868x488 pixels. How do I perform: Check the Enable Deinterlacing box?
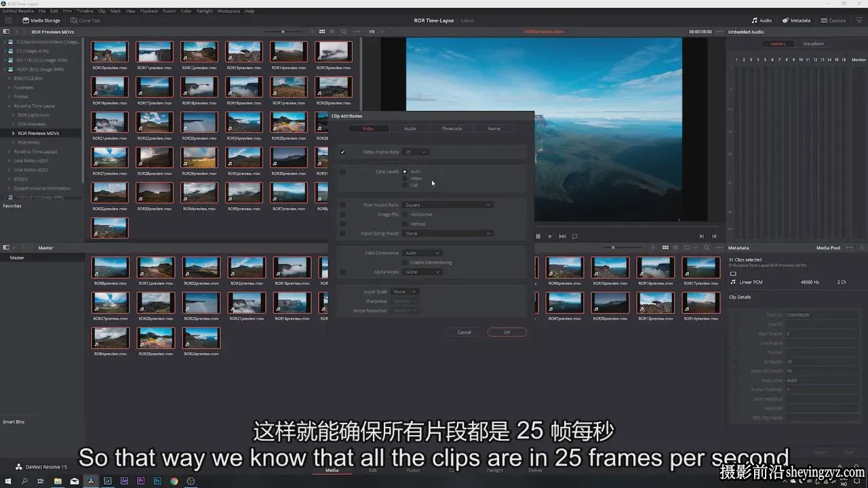pyautogui.click(x=405, y=262)
